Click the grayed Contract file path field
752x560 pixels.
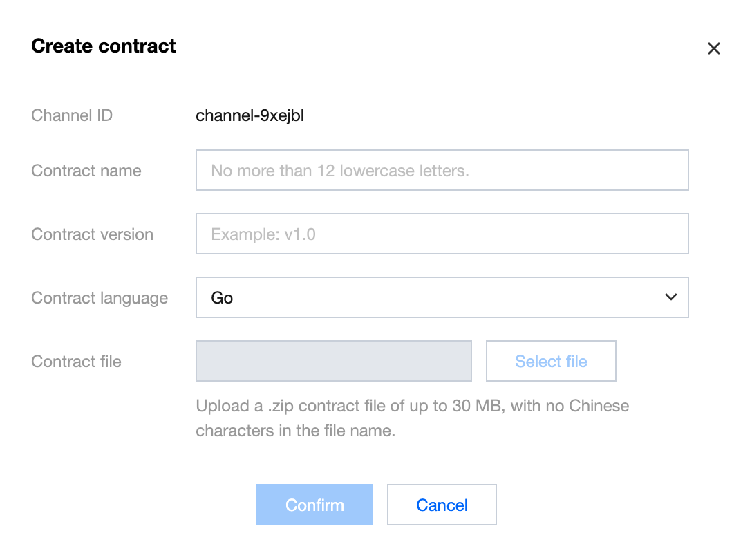334,361
